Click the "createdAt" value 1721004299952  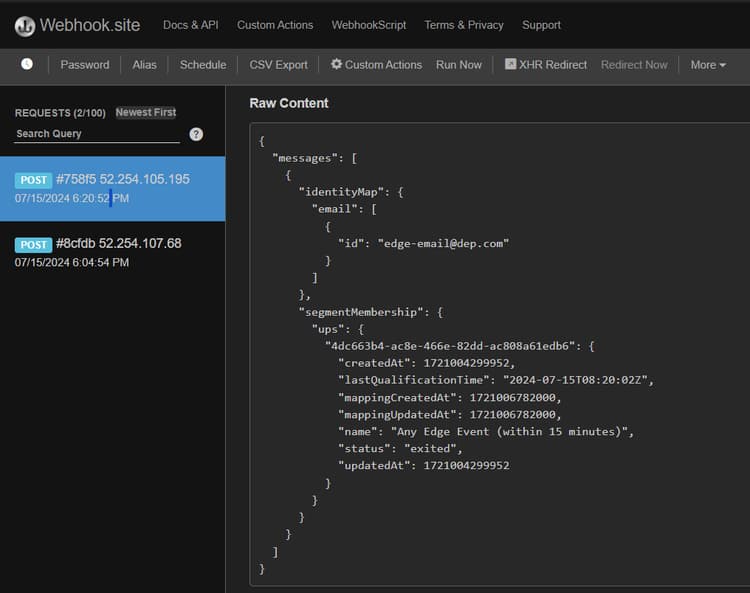[467, 363]
